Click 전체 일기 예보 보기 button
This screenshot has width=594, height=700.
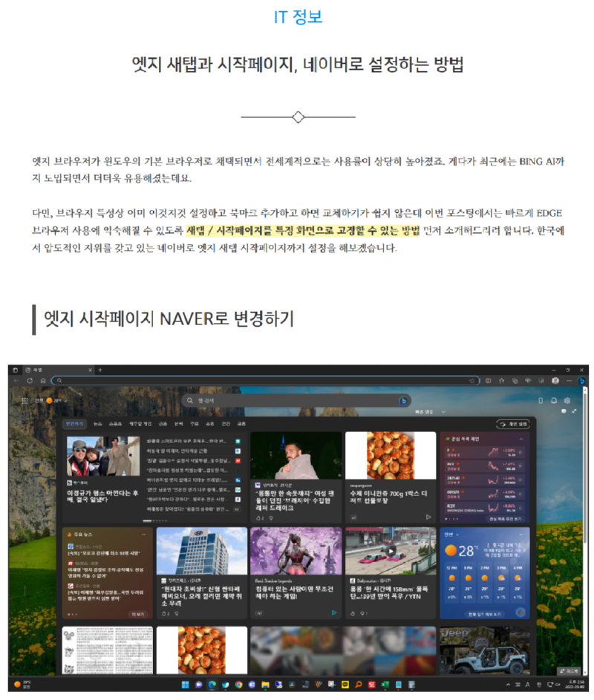pyautogui.click(x=484, y=615)
